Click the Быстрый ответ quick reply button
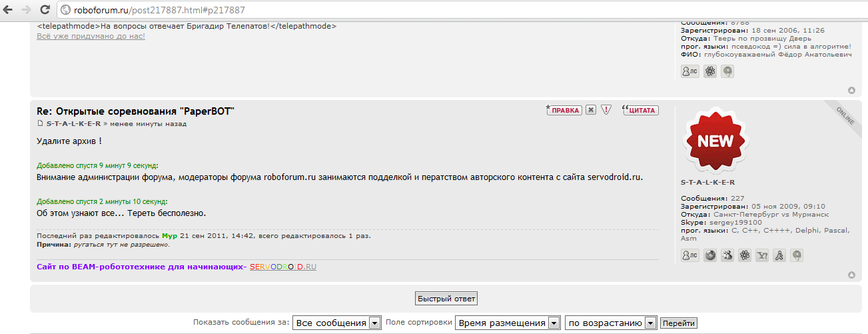This screenshot has width=868, height=334. 446,299
